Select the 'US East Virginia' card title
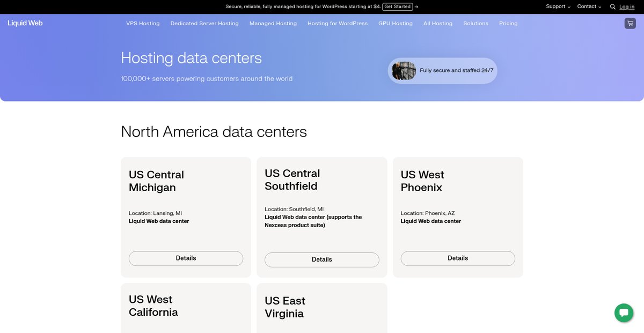Image resolution: width=644 pixels, height=333 pixels. (x=285, y=307)
